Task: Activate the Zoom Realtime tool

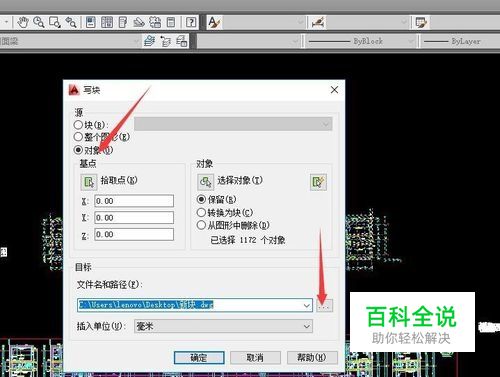Action: [x=39, y=22]
